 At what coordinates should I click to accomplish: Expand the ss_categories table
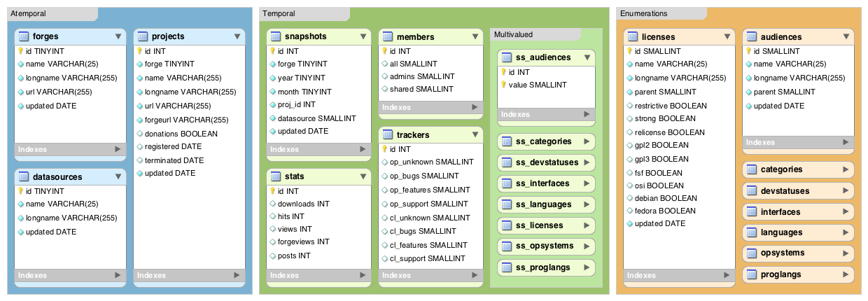coord(587,141)
